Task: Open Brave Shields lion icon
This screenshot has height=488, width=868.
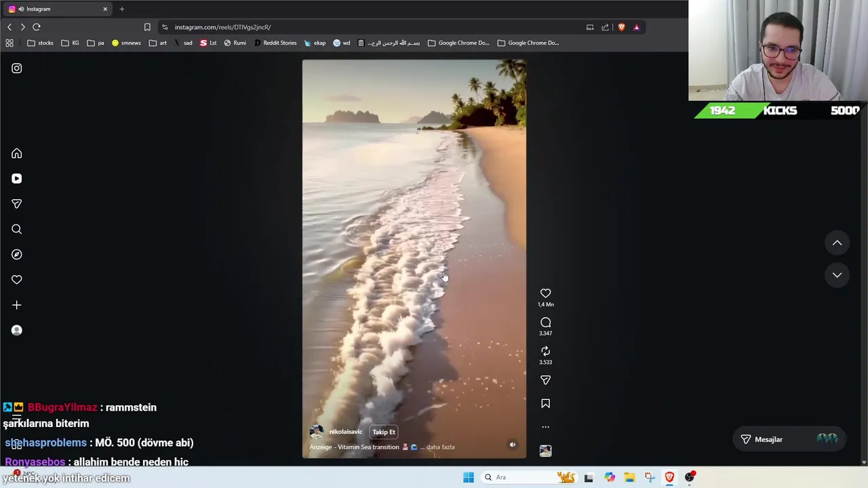Action: (621, 27)
